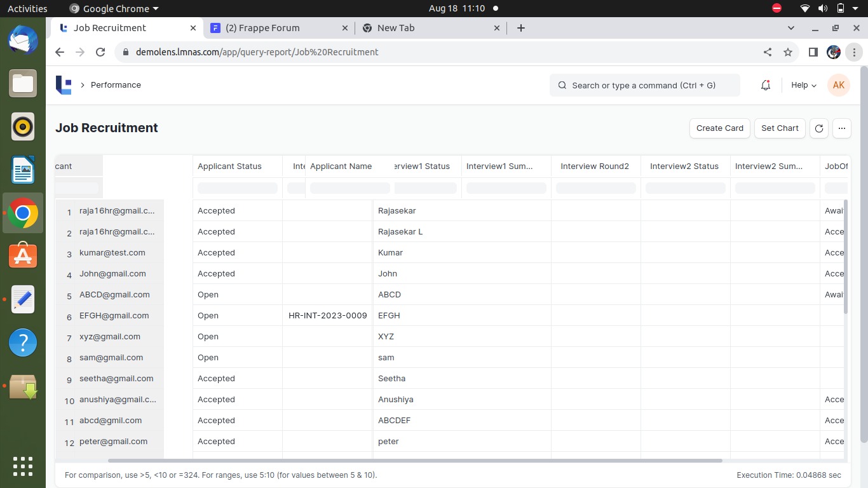Click the Interview Round2 filter field
868x488 pixels.
click(x=596, y=188)
